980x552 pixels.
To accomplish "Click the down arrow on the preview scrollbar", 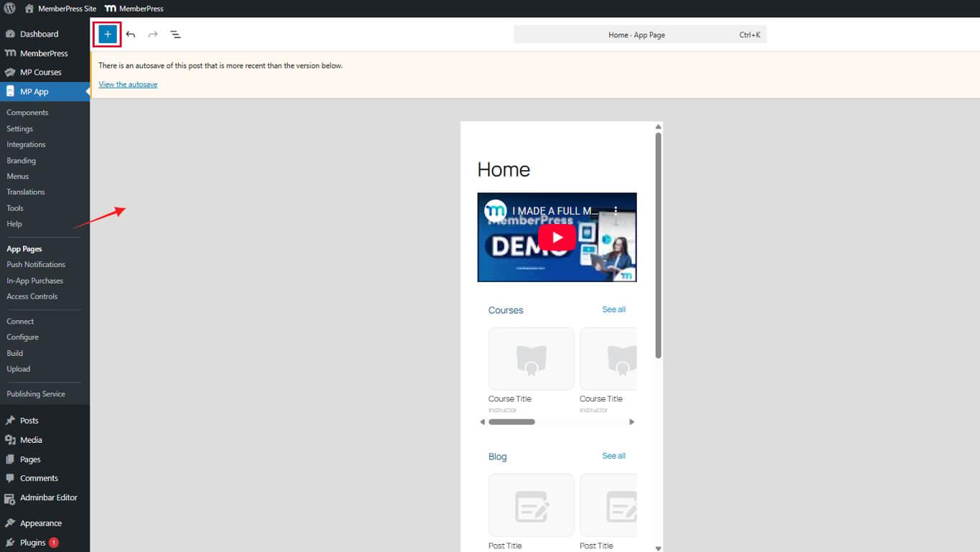I will click(x=658, y=546).
